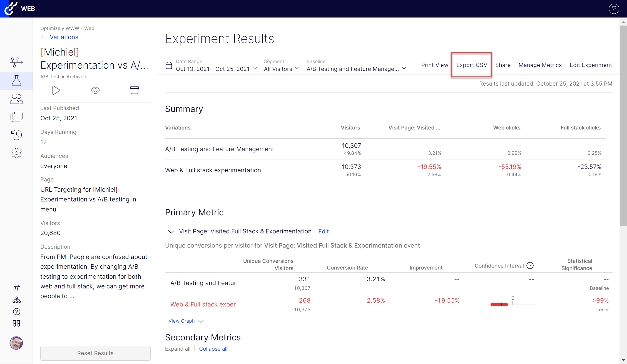Open the feature flags branching sidebar icon

[16, 62]
